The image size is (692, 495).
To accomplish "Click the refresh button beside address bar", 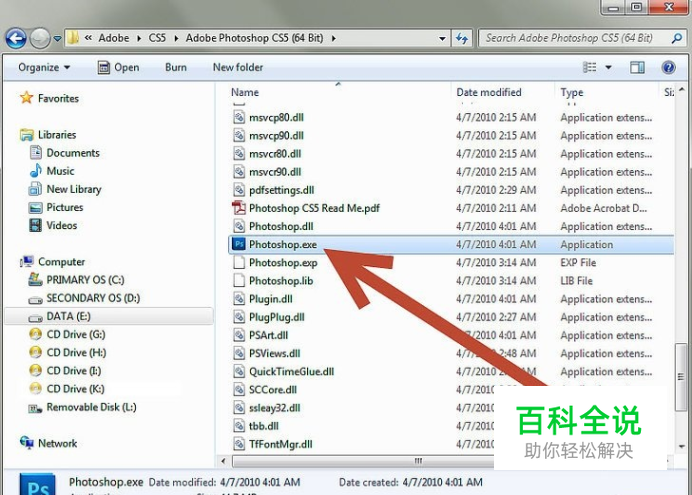I will pyautogui.click(x=462, y=38).
